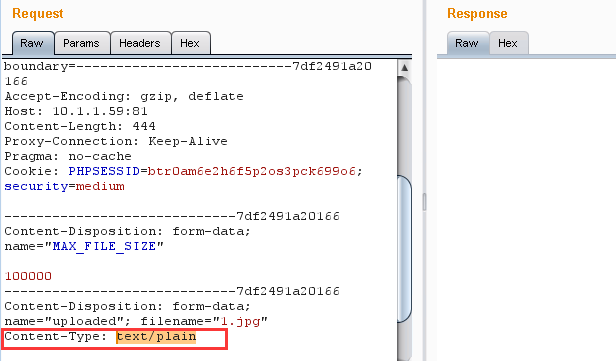Click the filename value 1.jpg

pyautogui.click(x=241, y=321)
